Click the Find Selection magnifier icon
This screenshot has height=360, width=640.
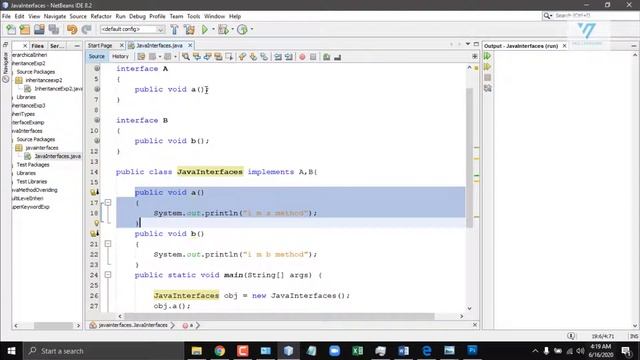click(186, 57)
